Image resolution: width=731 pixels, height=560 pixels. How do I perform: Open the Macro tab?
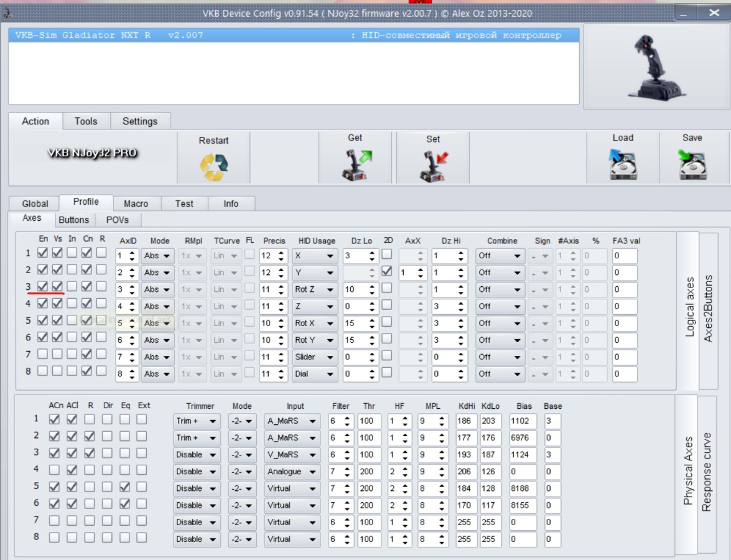(x=136, y=203)
